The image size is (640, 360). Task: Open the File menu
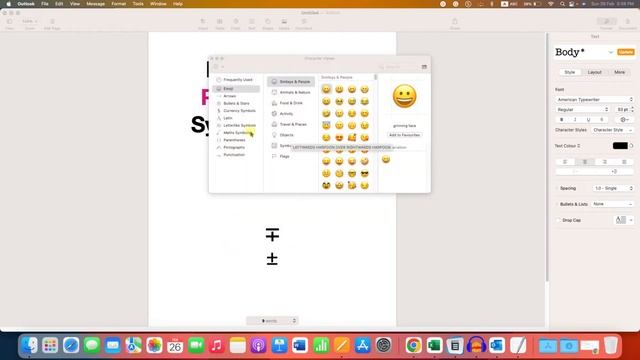coord(45,4)
